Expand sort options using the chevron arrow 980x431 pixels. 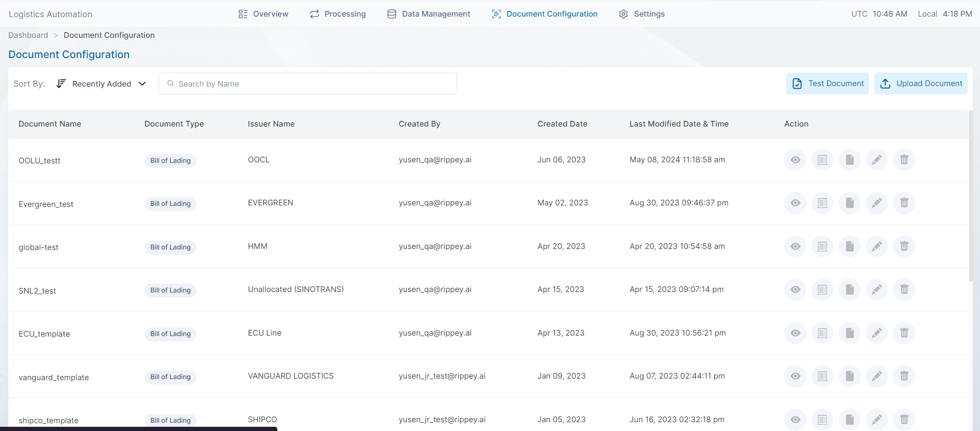142,84
